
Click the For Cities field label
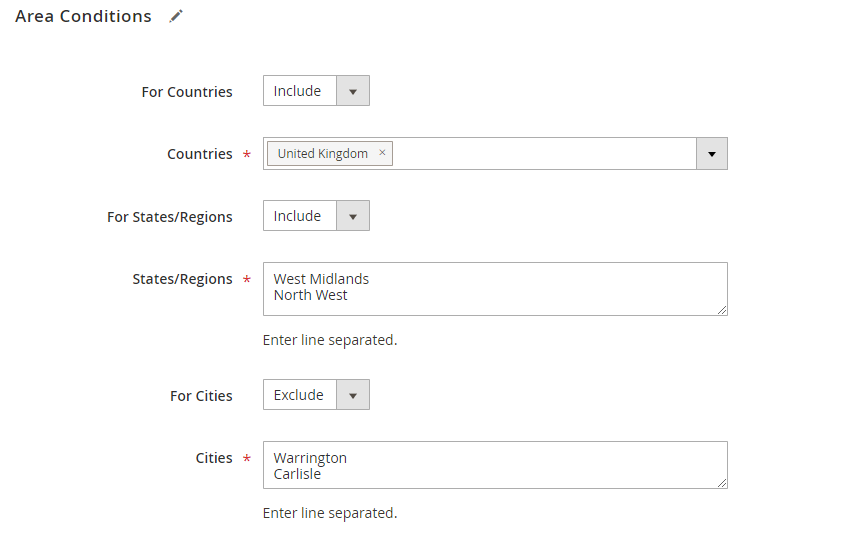201,396
